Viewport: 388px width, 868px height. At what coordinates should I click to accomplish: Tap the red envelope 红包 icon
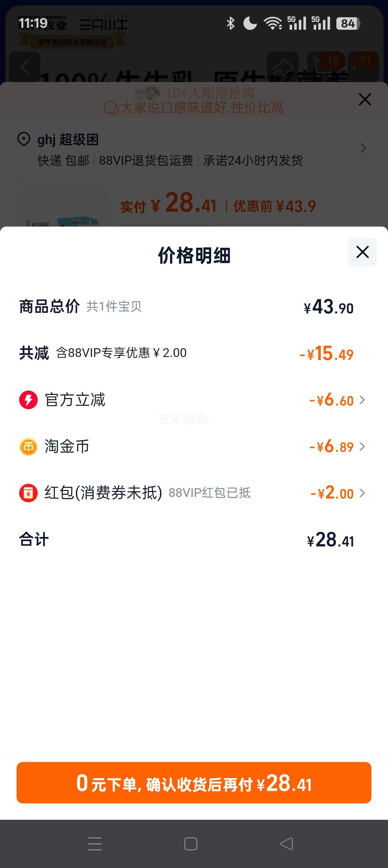point(28,493)
